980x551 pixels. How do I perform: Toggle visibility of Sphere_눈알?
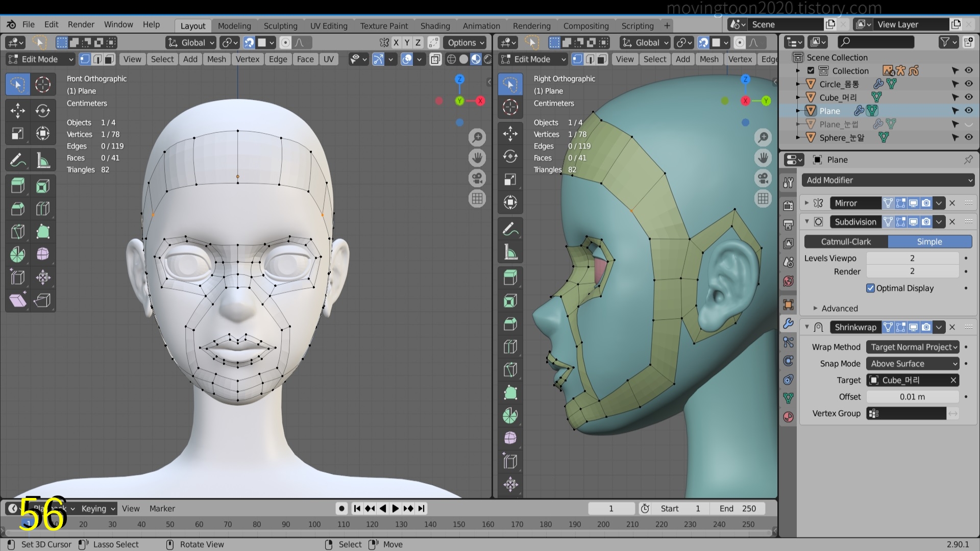point(968,137)
